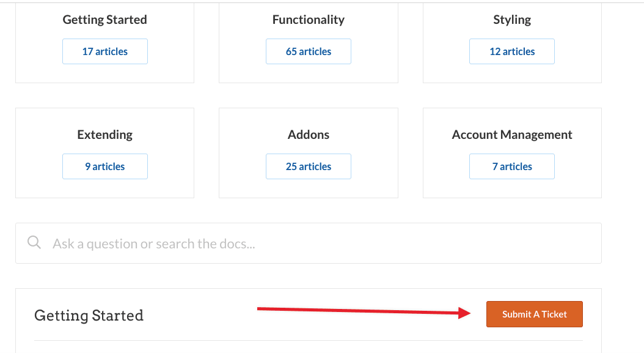Select the Account Management category heading
The width and height of the screenshot is (644, 353).
pyautogui.click(x=512, y=135)
